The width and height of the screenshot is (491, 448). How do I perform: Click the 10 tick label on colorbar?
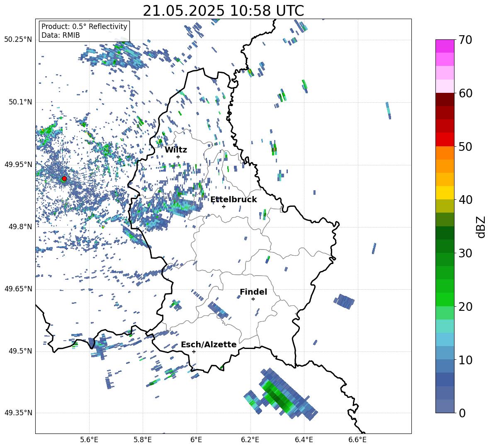click(465, 360)
